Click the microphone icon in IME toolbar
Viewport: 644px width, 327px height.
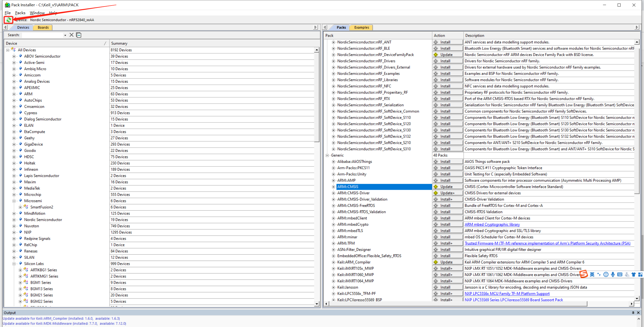[613, 274]
